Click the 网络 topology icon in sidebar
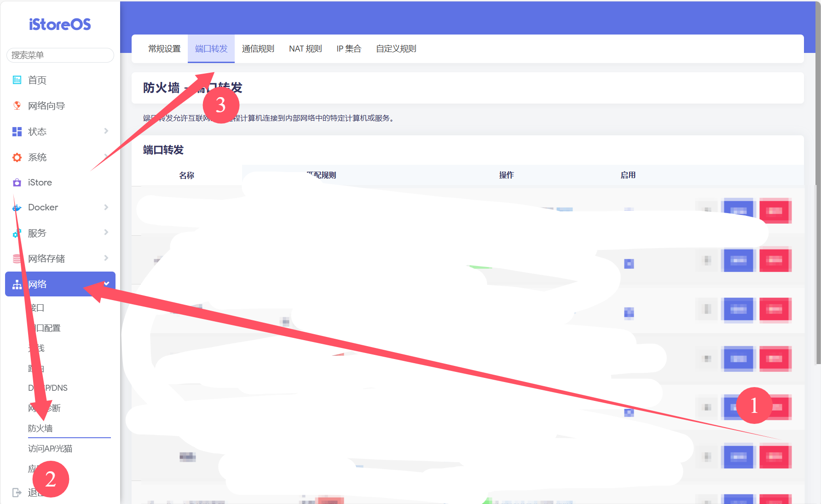 (17, 284)
